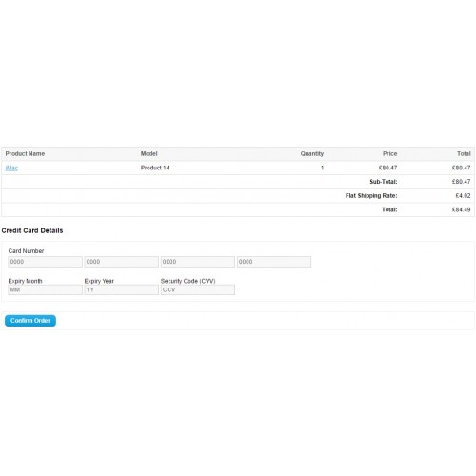Click the Expiry Month label
Image resolution: width=476 pixels, height=476 pixels.
tap(25, 281)
